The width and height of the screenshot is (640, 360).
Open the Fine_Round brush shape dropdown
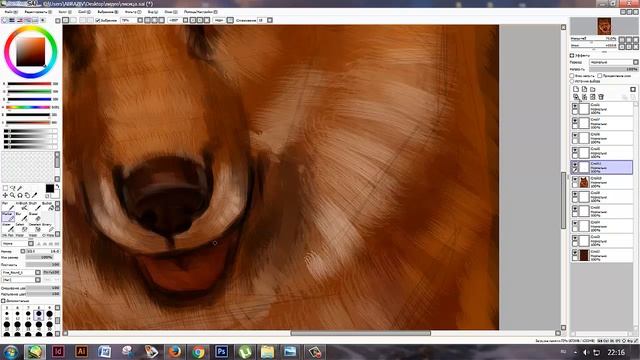pos(38,272)
